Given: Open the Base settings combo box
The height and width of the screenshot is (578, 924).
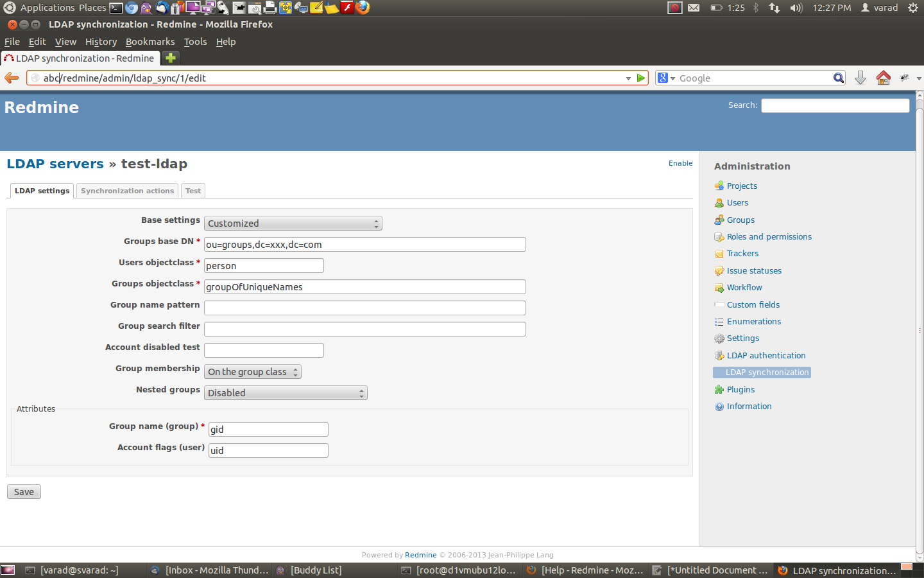Looking at the screenshot, I should coord(293,223).
